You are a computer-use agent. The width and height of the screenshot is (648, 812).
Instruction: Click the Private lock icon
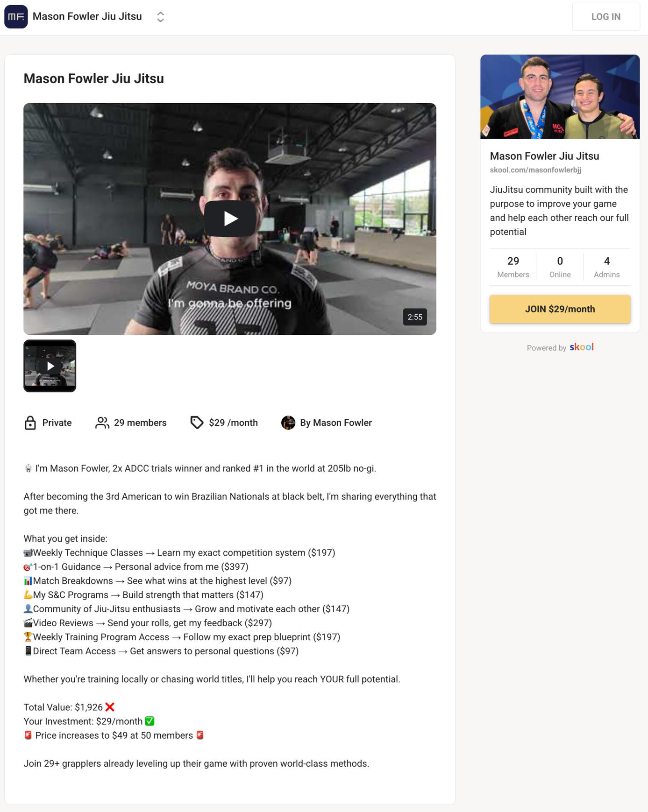point(30,423)
